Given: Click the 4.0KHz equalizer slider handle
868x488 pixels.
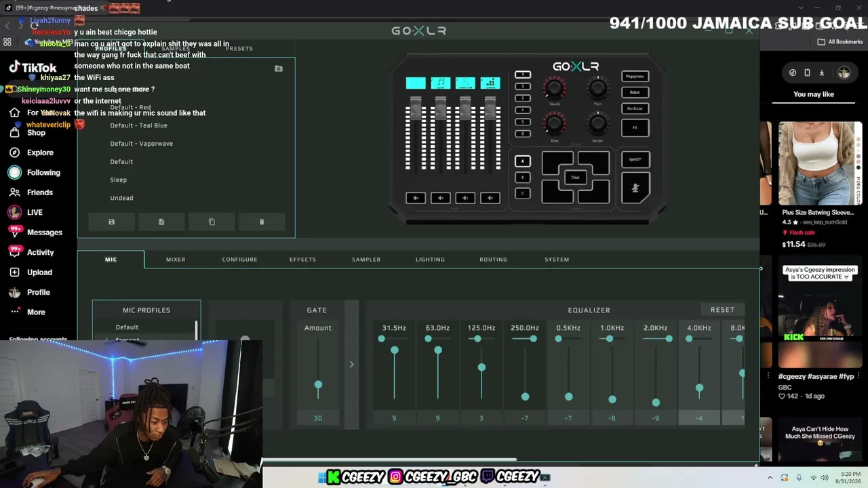Looking at the screenshot, I should [699, 388].
